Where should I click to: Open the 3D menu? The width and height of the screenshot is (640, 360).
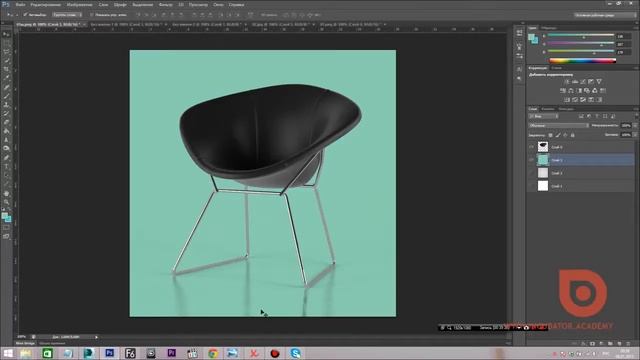(181, 5)
